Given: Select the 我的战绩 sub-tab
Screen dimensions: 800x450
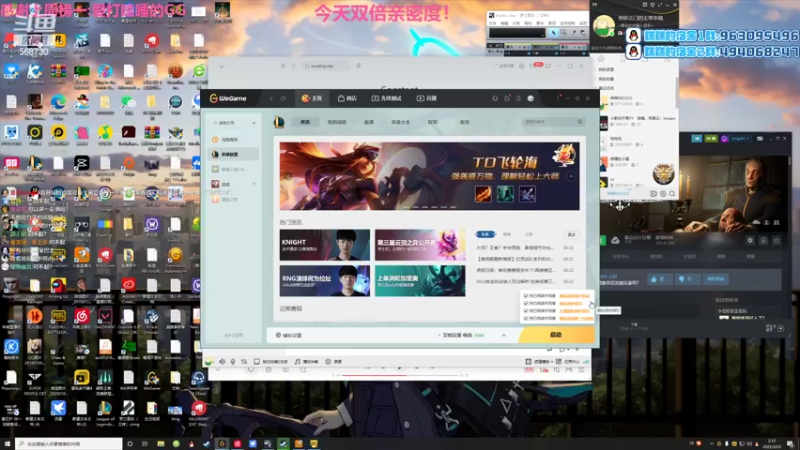Looking at the screenshot, I should tap(337, 122).
